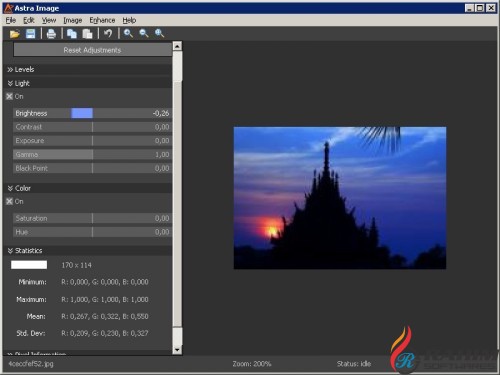This screenshot has height=375, width=500.
Task: Open the File menu
Action: [11, 20]
